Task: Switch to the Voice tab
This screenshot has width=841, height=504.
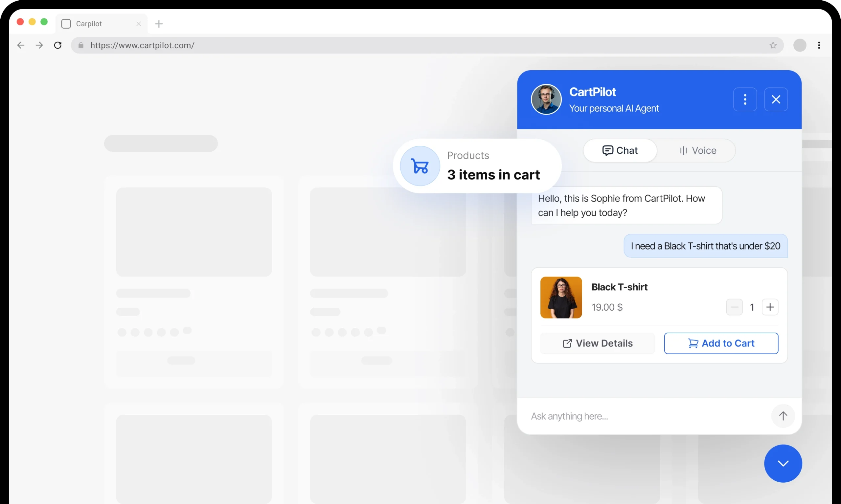Action: (698, 150)
